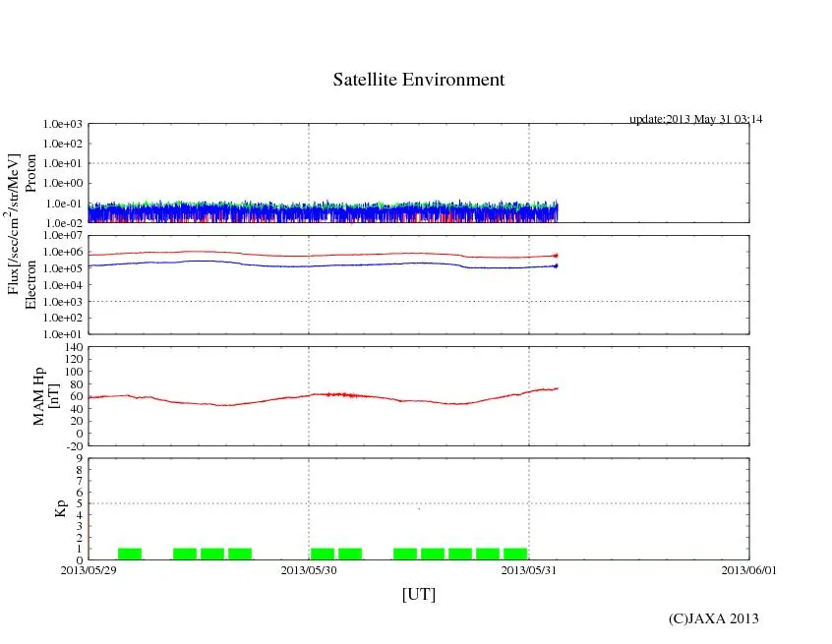The image size is (832, 644).
Task: Select the "update:2013 May 31 03:14" timestamp
Action: point(695,119)
